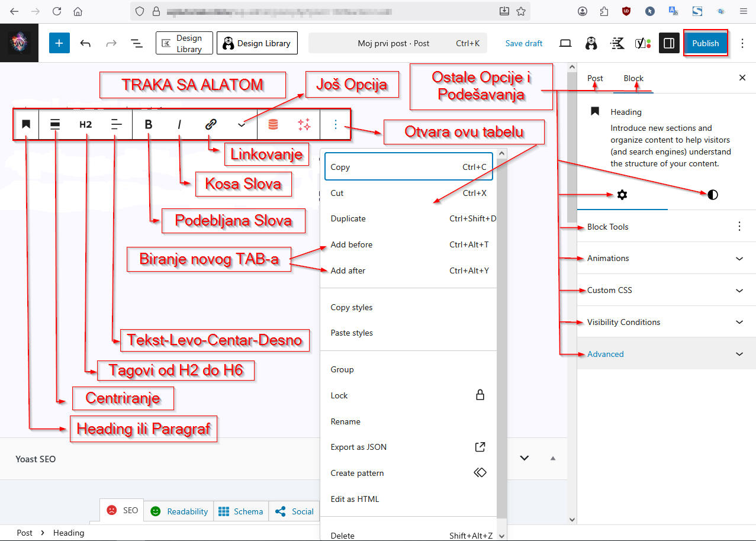Expand the Custom CSS panel
756x541 pixels.
(666, 291)
